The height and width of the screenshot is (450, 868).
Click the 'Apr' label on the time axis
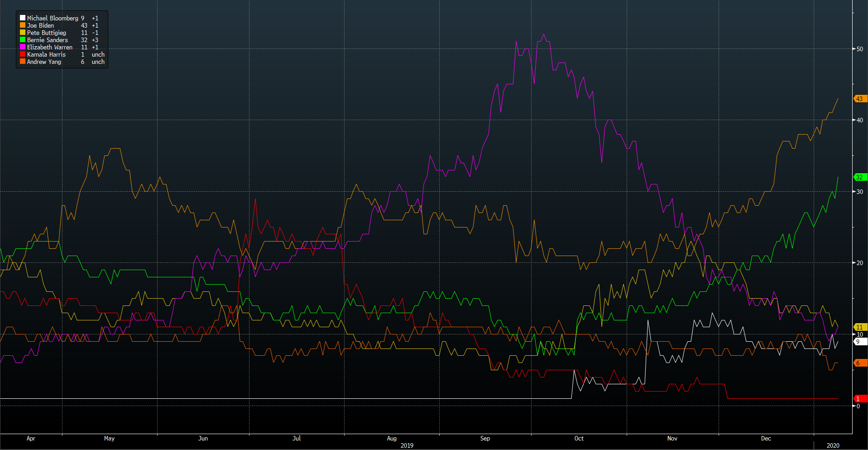31,438
